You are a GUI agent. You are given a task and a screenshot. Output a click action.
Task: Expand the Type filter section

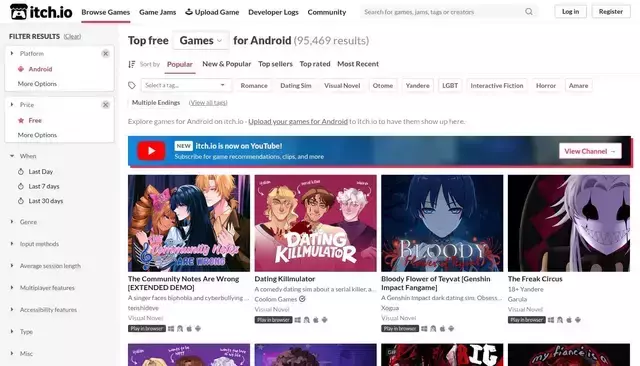click(x=21, y=332)
